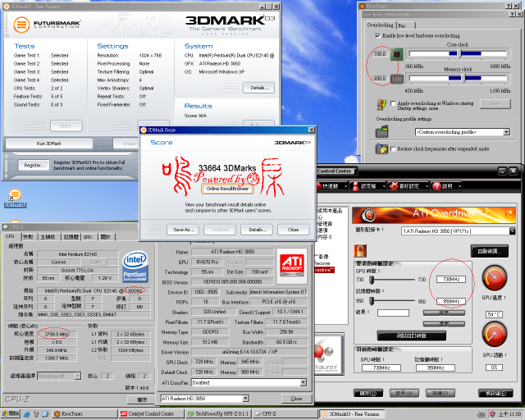Click help button of Low-level system tweaks dialog
The width and height of the screenshot is (525, 420).
(513, 14)
